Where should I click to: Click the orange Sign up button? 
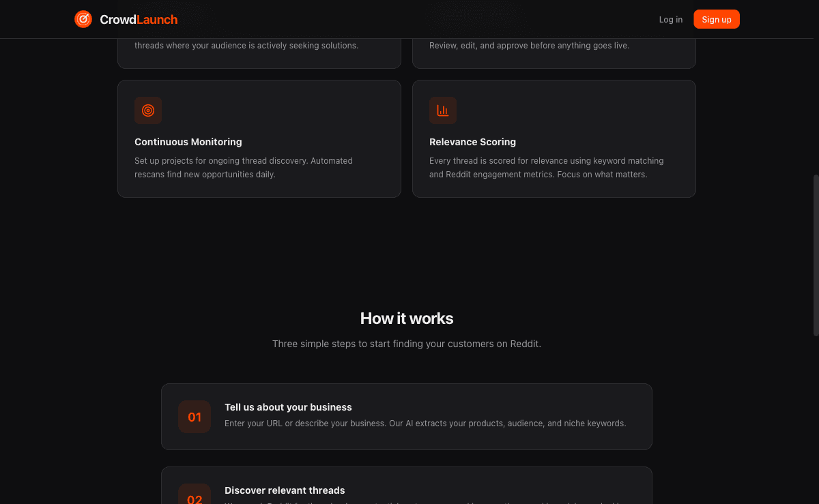point(717,19)
